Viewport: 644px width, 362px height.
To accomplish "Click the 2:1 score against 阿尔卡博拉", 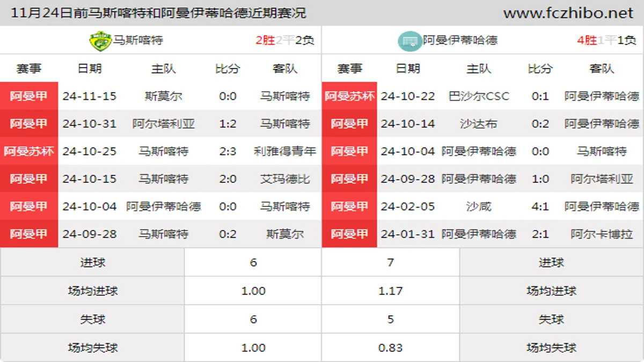I will [540, 234].
